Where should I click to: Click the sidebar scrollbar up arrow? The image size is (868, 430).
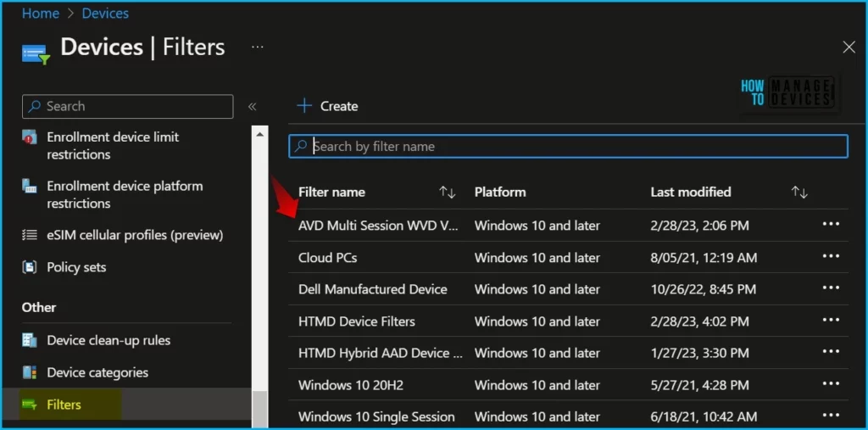coord(259,133)
